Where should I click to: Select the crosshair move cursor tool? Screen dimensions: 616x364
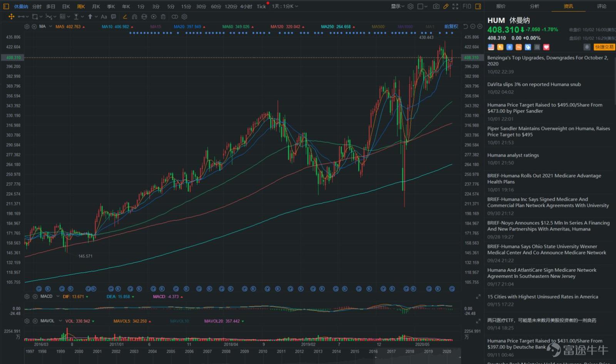[11, 17]
